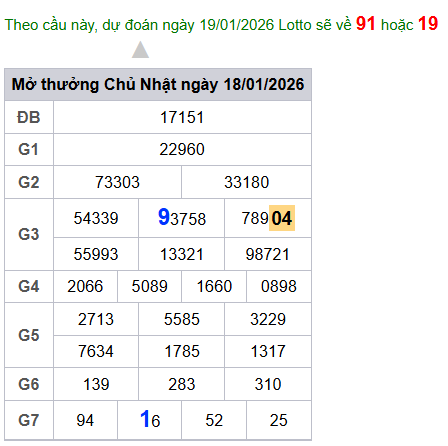The height and width of the screenshot is (446, 448).
Task: Click G5 value 2713
Action: [96, 319]
